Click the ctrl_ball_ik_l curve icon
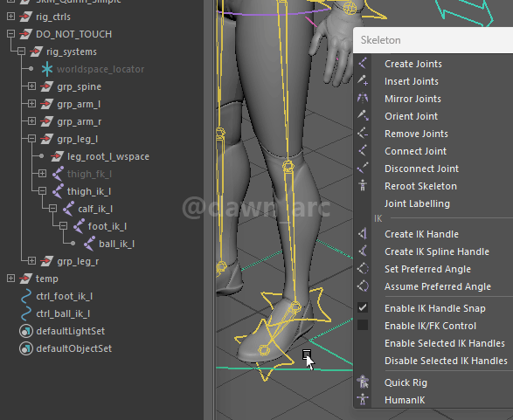The width and height of the screenshot is (513, 420). pos(26,313)
